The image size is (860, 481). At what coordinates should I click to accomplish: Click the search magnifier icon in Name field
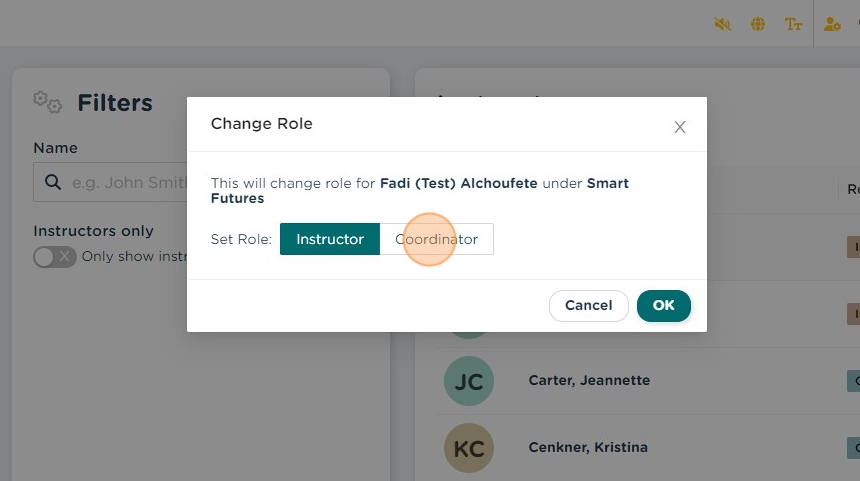click(53, 183)
